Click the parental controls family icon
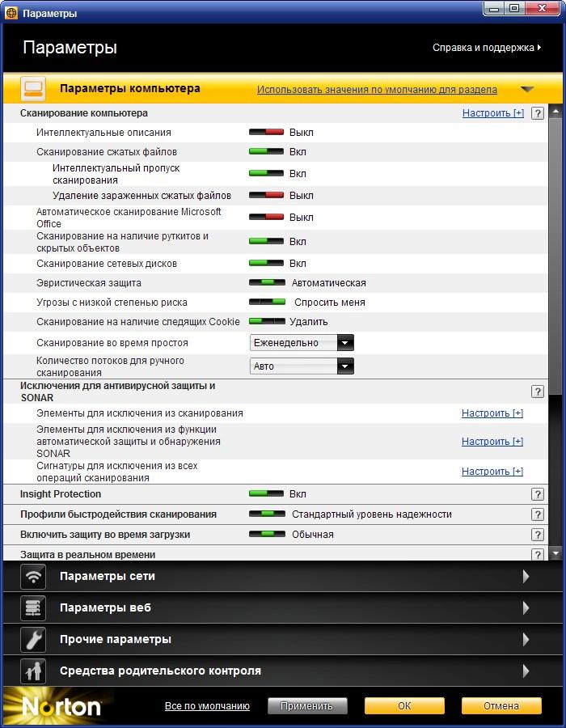The width and height of the screenshot is (566, 728). pos(33,671)
